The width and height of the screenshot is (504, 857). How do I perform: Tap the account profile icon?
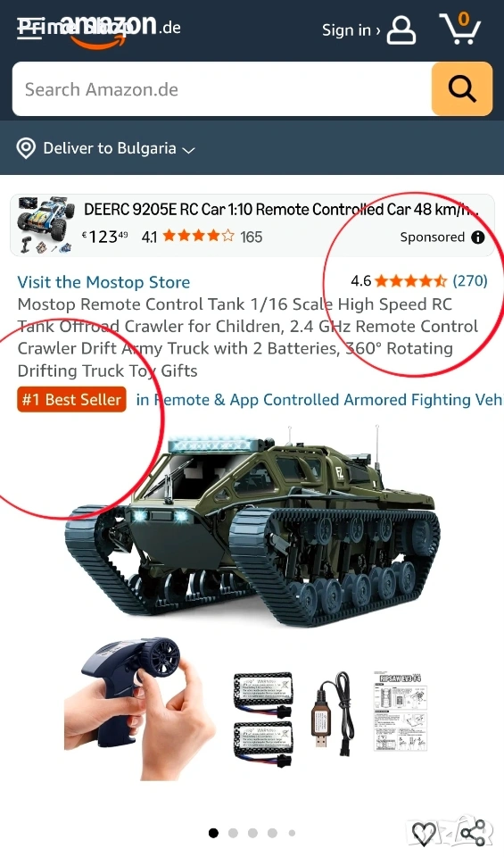click(401, 30)
